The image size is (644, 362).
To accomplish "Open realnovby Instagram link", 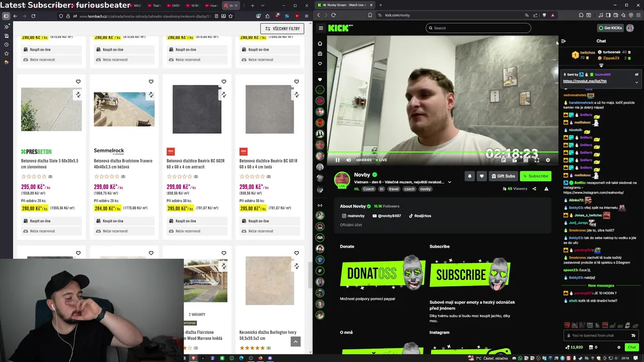I will tap(353, 216).
